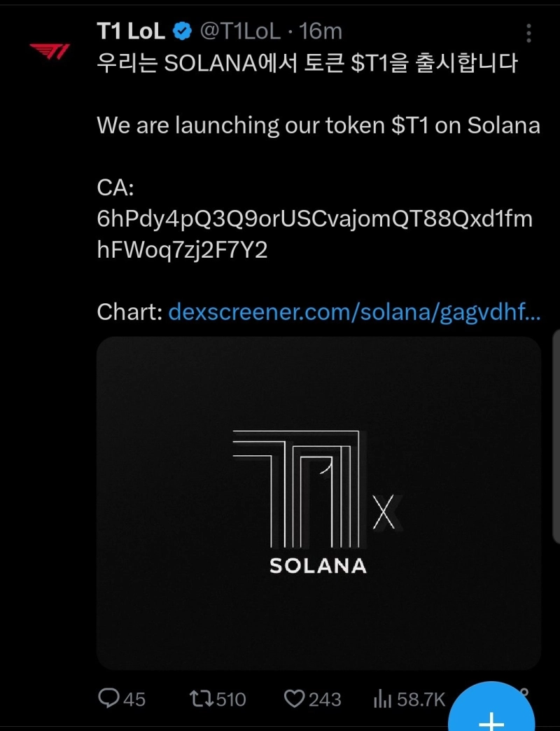Open the T1 logo profile avatar
This screenshot has height=731, width=560.
tap(49, 51)
